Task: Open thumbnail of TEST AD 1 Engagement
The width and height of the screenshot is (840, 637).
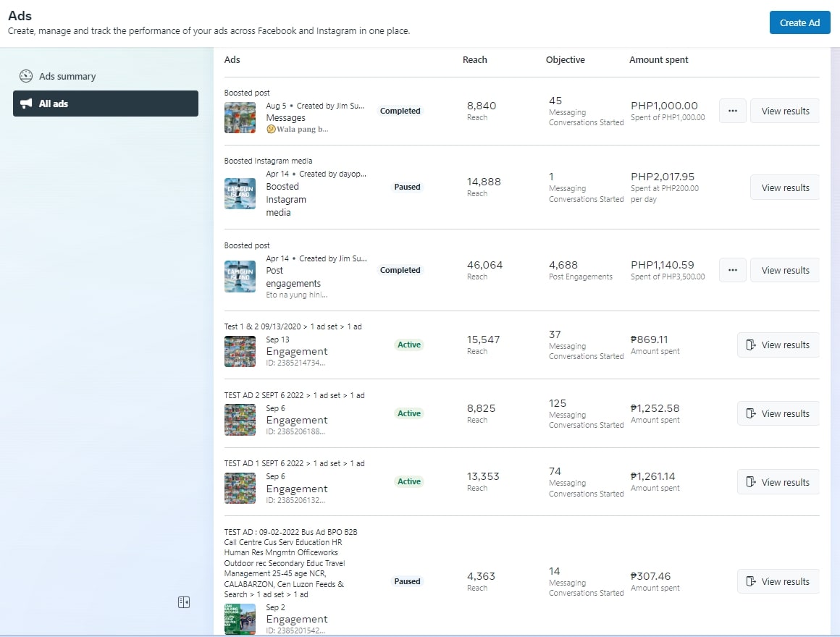Action: (240, 488)
